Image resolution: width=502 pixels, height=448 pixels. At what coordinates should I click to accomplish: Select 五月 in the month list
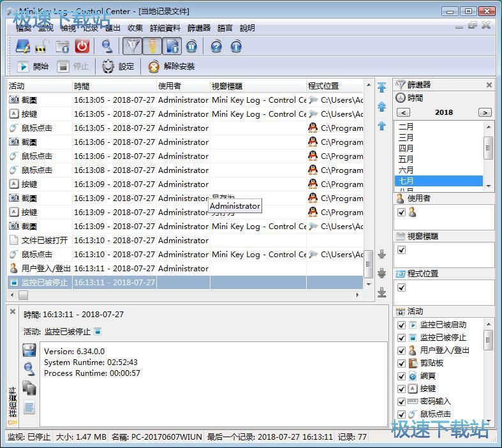(x=406, y=160)
